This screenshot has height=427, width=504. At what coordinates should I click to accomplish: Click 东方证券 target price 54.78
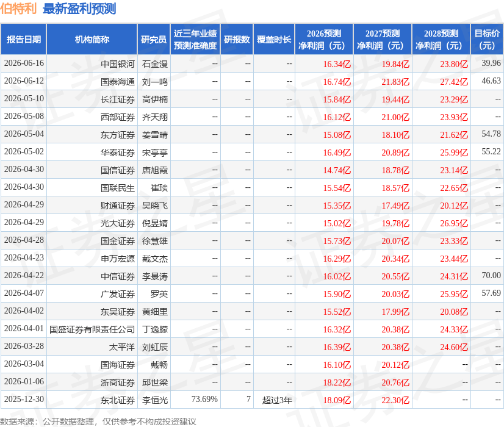pyautogui.click(x=491, y=134)
